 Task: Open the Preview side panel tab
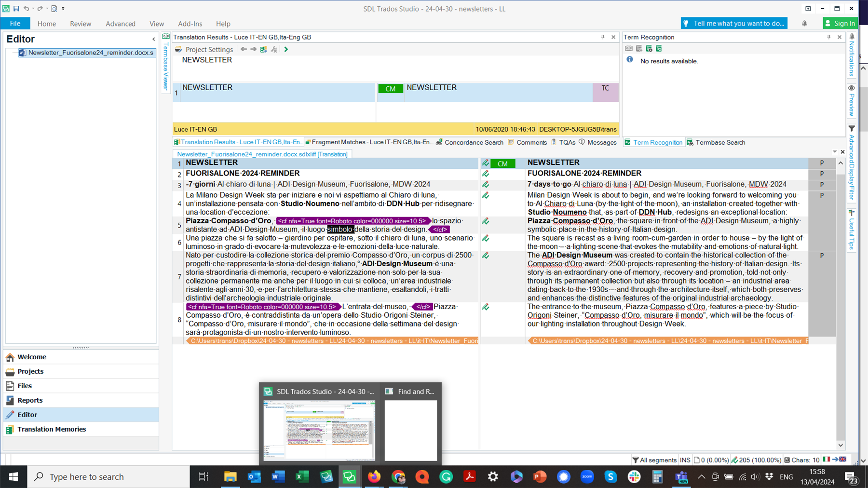[852, 101]
